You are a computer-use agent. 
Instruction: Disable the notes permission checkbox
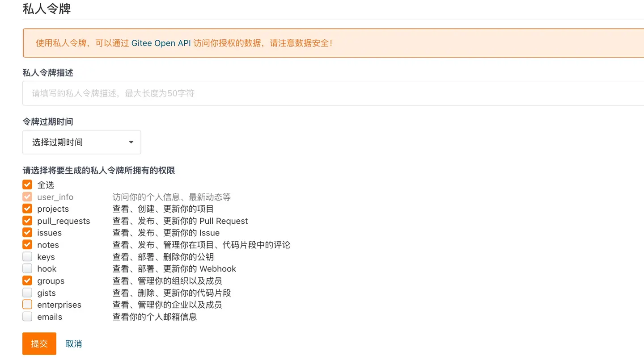coord(27,244)
